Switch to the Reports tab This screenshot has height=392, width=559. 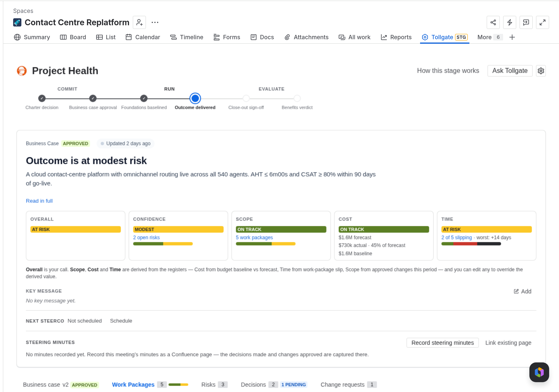click(396, 37)
